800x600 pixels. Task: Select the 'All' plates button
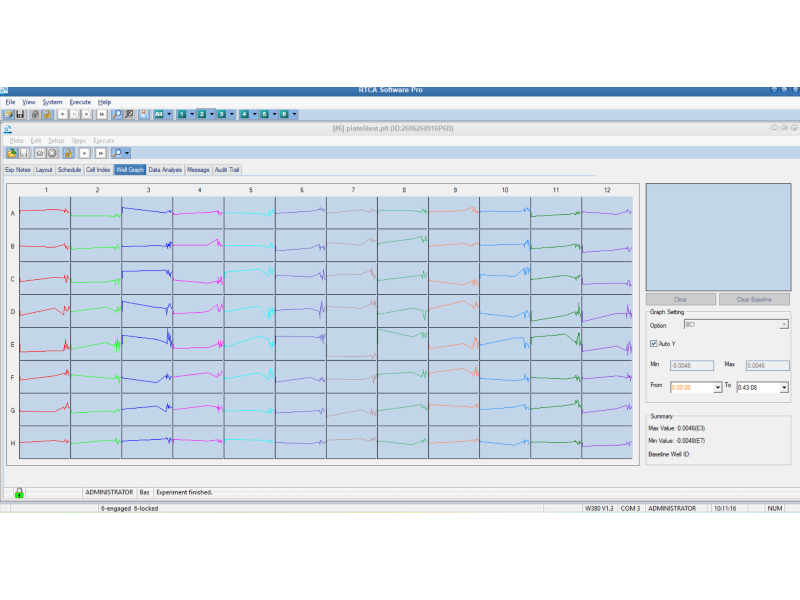tap(159, 114)
